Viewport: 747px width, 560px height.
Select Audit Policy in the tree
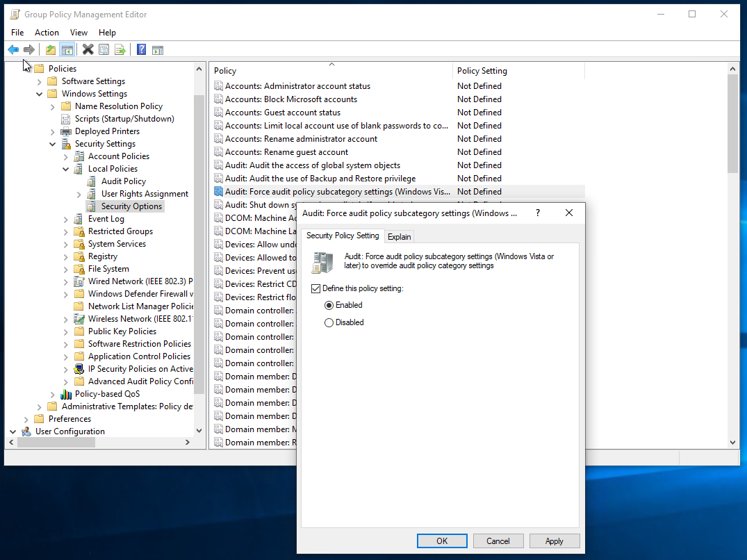pyautogui.click(x=123, y=181)
